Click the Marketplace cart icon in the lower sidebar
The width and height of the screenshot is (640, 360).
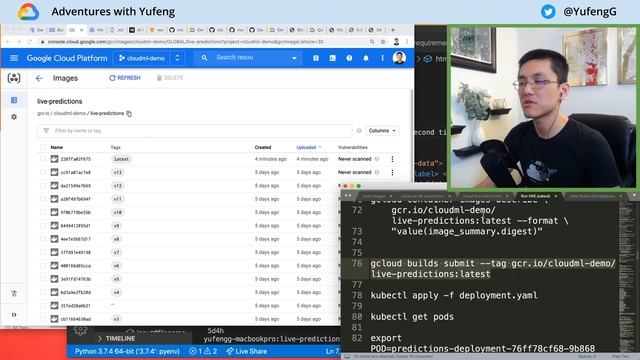coord(14,293)
